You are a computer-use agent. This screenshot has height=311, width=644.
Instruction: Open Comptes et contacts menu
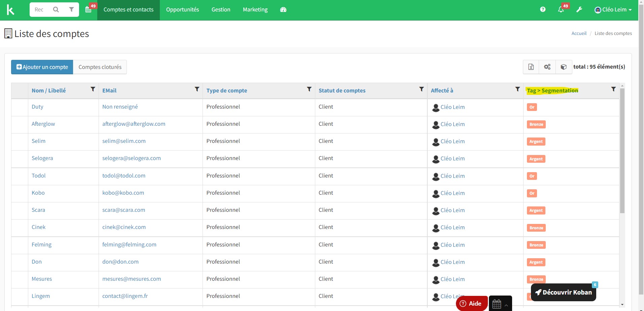(x=129, y=10)
